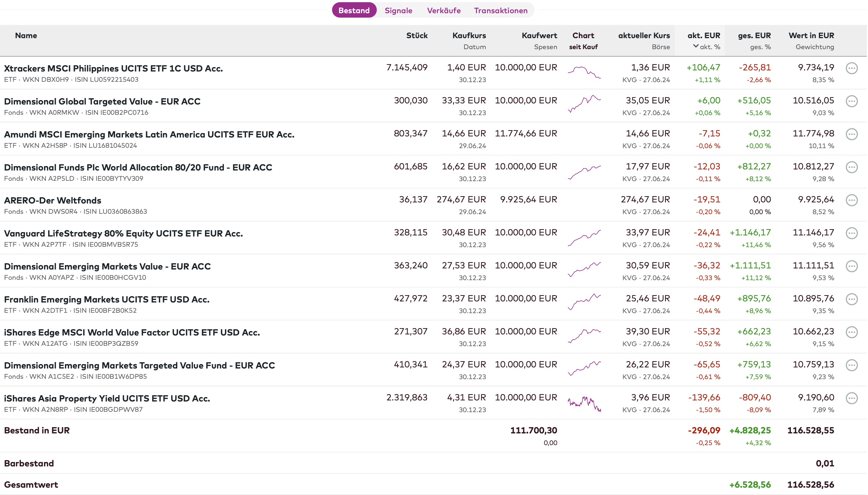This screenshot has height=495, width=868.
Task: Sort by Wert in EUR header
Action: [x=811, y=36]
